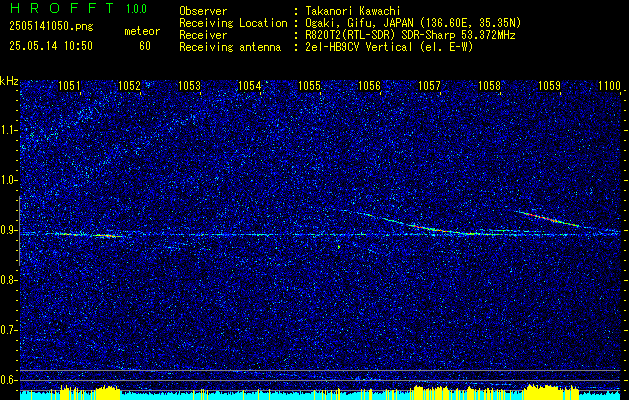Click the 0.6 kHz frequency label

point(9,380)
